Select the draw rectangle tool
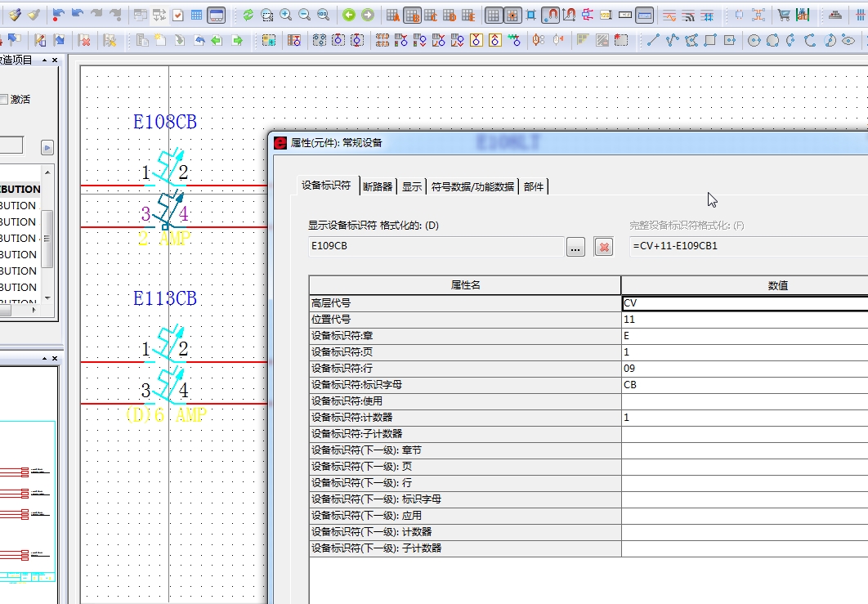The image size is (868, 604). coord(710,40)
